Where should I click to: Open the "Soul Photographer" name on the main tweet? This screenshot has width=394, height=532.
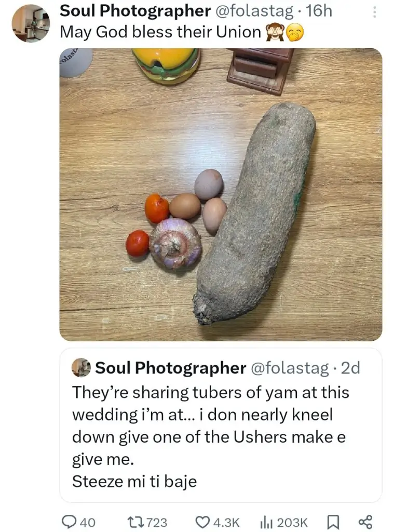[135, 10]
